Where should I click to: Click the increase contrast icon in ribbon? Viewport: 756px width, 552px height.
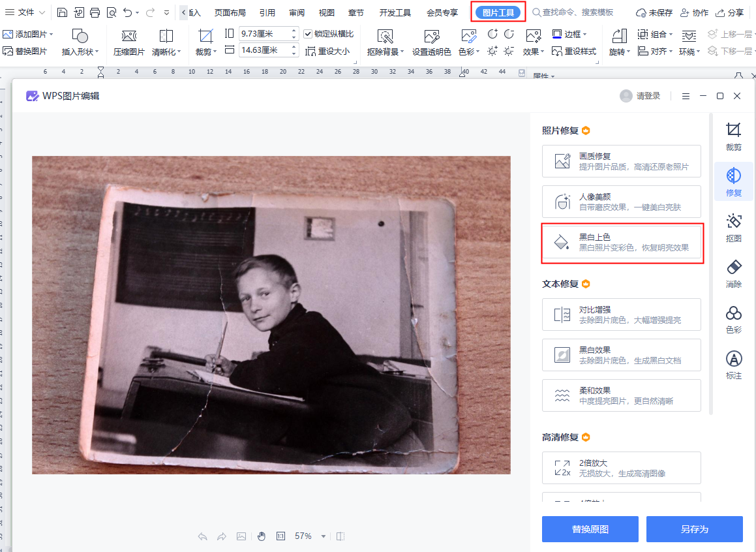coord(492,34)
